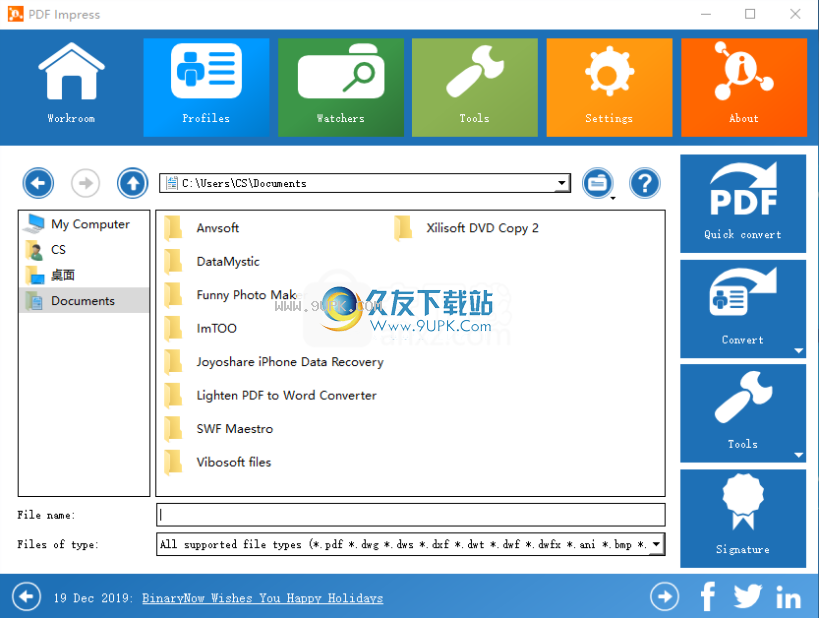This screenshot has height=618, width=821.
Task: Show next news item in footer
Action: click(x=664, y=597)
